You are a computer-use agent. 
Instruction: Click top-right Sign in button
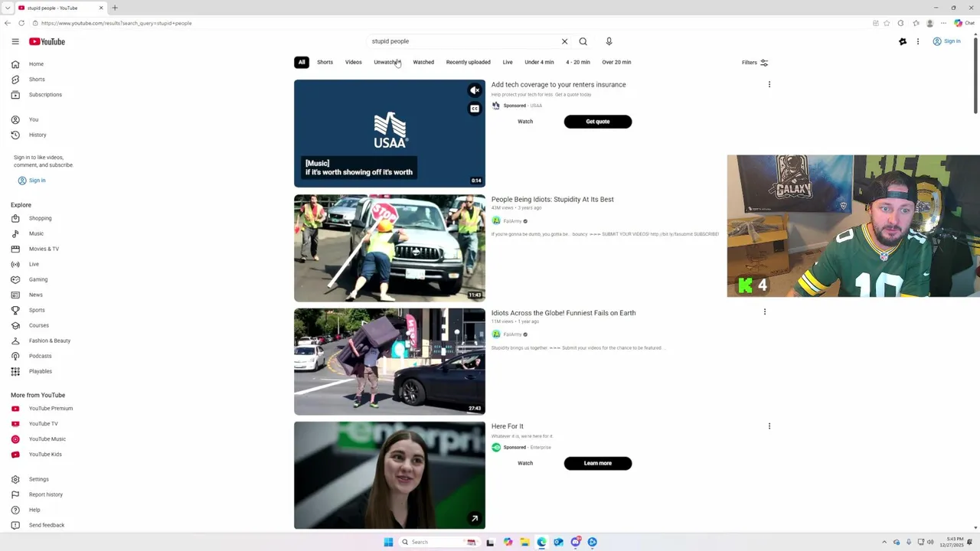pyautogui.click(x=947, y=41)
